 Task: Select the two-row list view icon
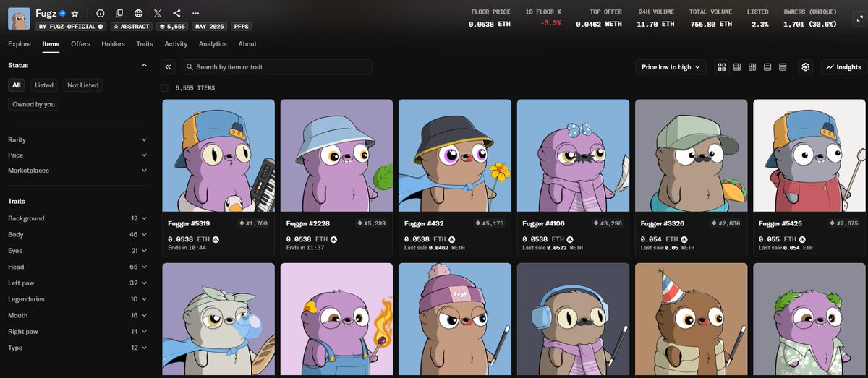click(x=767, y=67)
